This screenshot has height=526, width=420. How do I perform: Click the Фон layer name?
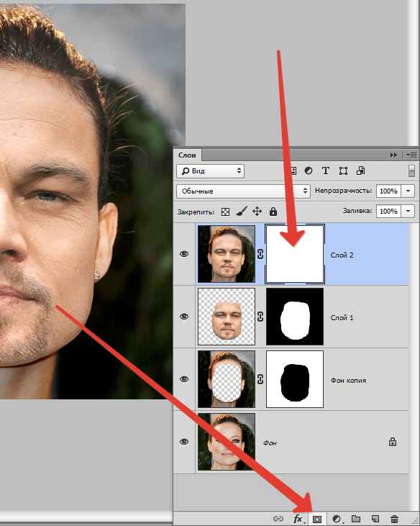click(x=270, y=443)
